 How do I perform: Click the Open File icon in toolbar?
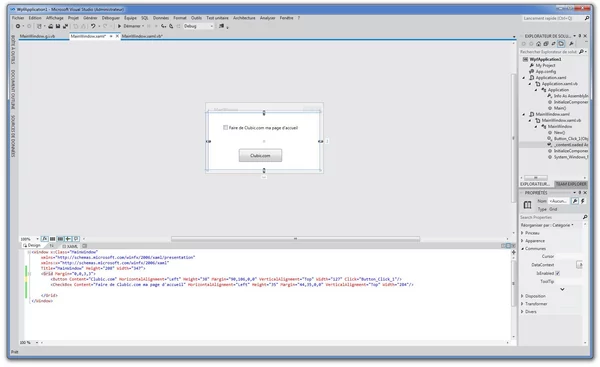point(51,26)
